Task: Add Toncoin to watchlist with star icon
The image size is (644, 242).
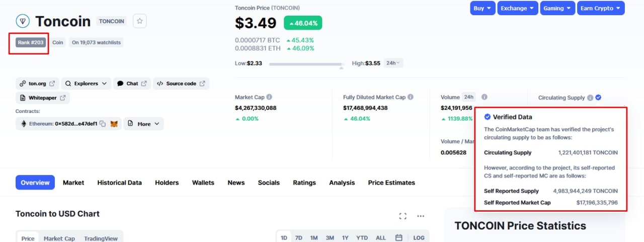Action: (140, 21)
